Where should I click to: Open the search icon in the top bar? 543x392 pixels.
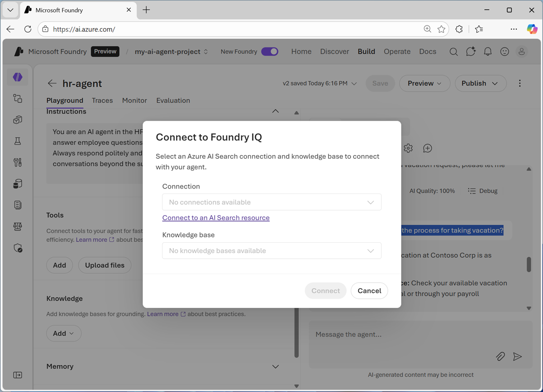453,52
